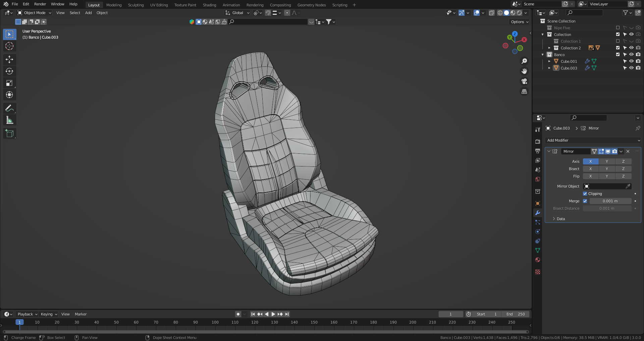
Task: Toggle X-ray display
Action: (x=492, y=13)
